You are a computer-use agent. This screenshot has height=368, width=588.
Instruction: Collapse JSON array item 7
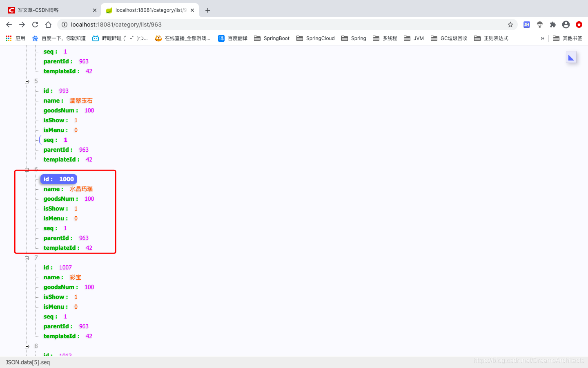(x=27, y=258)
